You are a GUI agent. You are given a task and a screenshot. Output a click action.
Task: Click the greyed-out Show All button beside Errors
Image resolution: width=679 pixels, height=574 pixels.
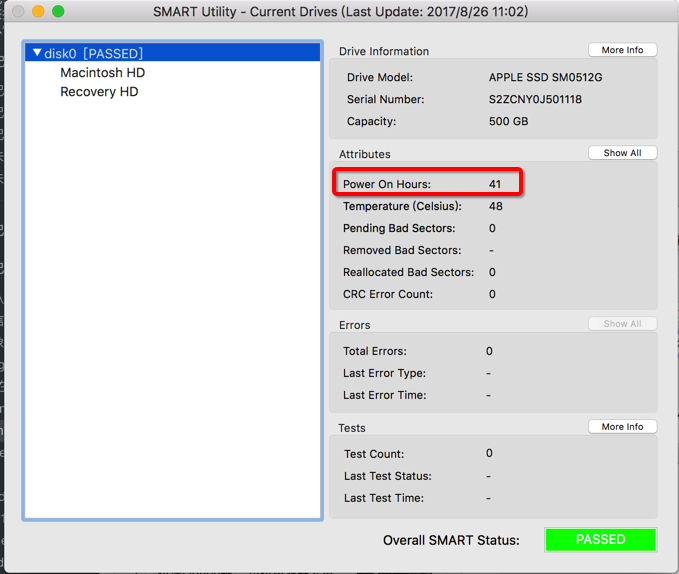tap(622, 324)
